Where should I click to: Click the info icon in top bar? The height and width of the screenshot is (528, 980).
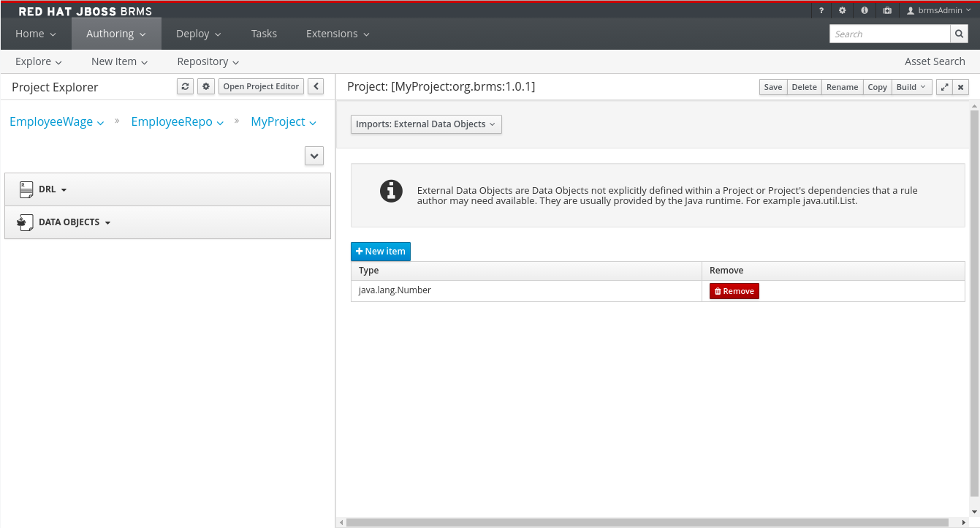[865, 11]
